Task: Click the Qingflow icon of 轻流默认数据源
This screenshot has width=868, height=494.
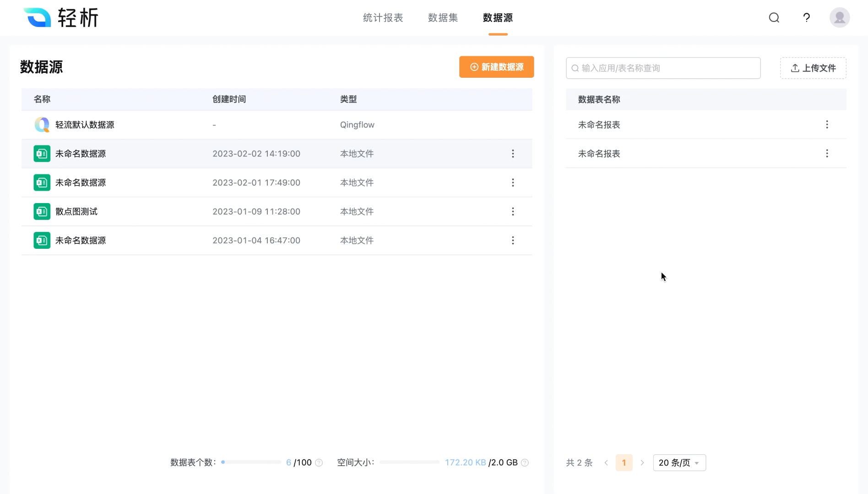Action: (x=42, y=124)
